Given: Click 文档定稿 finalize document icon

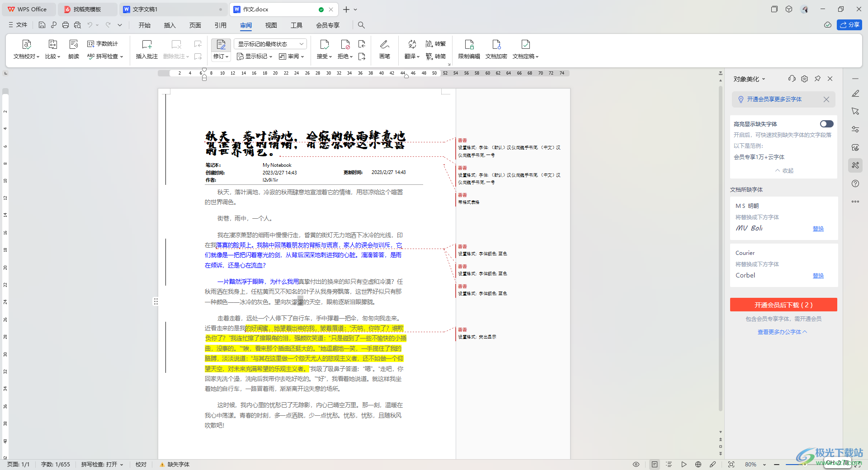Looking at the screenshot, I should (x=525, y=44).
